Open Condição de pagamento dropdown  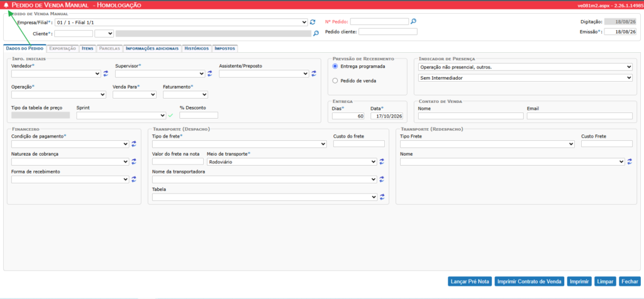(70, 144)
